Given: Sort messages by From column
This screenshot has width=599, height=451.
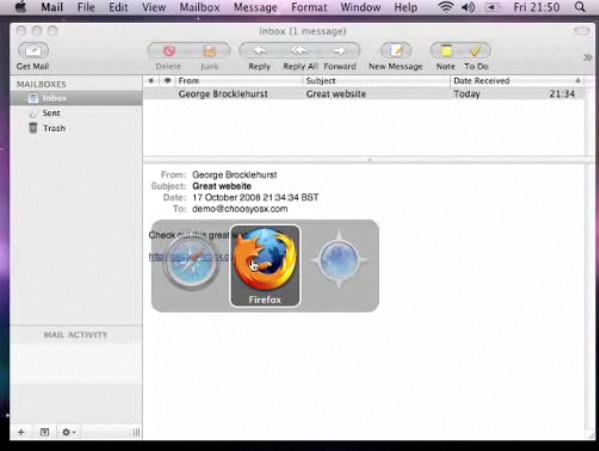Looking at the screenshot, I should (239, 81).
